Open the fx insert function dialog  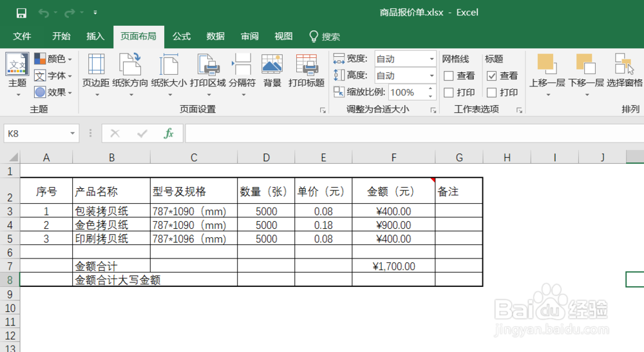(x=168, y=133)
